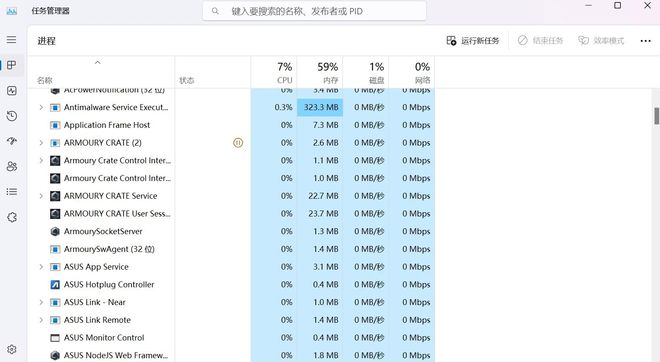The height and width of the screenshot is (362, 660).
Task: Open the Details sidebar tab
Action: coord(12,192)
